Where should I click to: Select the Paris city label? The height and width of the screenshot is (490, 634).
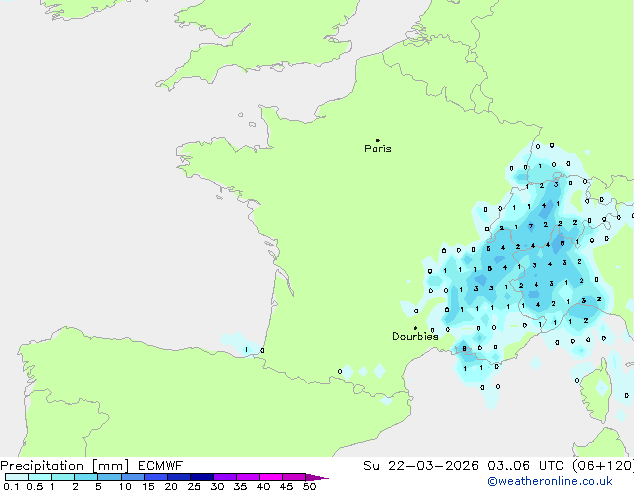tap(378, 149)
